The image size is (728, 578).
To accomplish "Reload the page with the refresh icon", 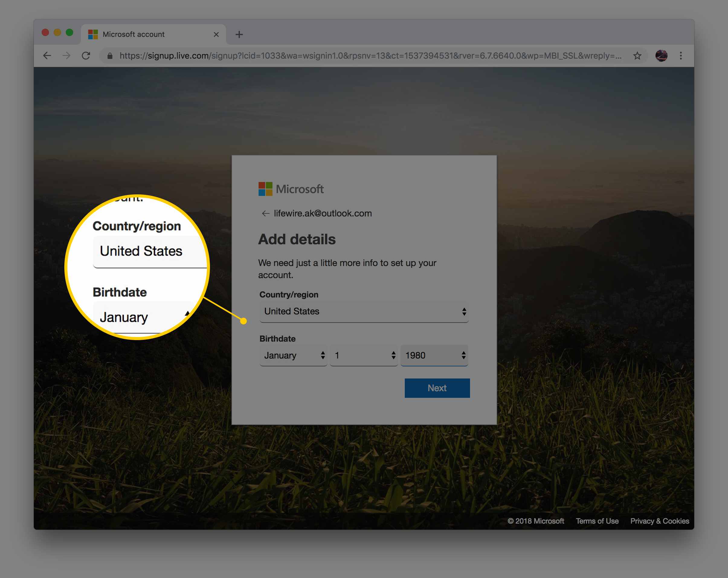I will [86, 55].
